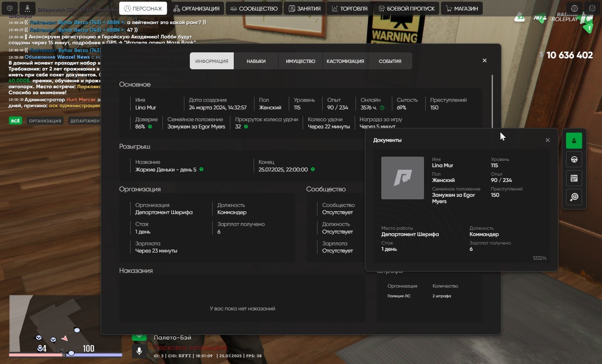Click the green dot beside Доверие 86%
Screen dimensions: 602x364
coord(150,127)
